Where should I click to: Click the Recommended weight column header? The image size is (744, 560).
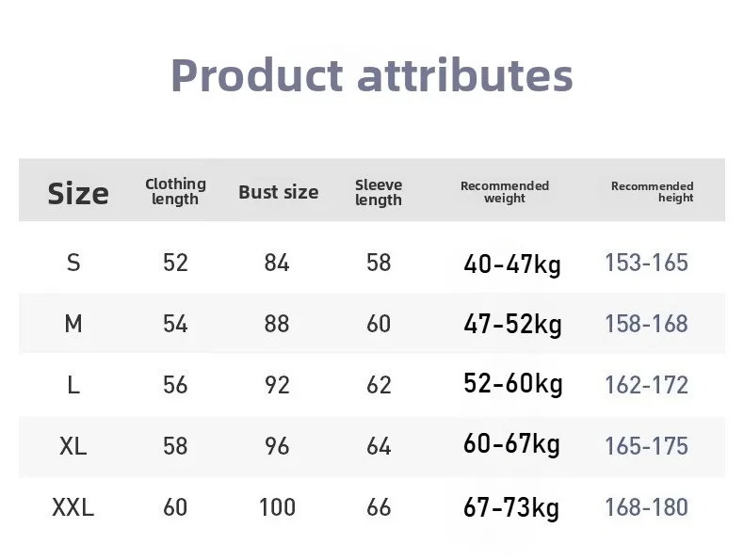pyautogui.click(x=504, y=192)
